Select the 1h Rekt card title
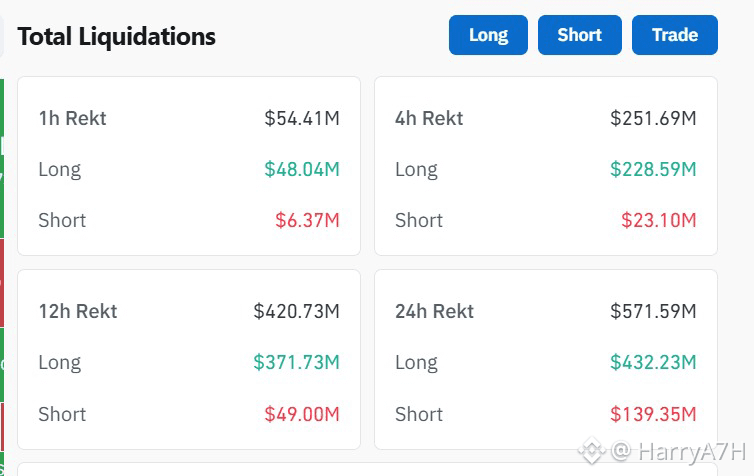The height and width of the screenshot is (476, 754). point(73,118)
